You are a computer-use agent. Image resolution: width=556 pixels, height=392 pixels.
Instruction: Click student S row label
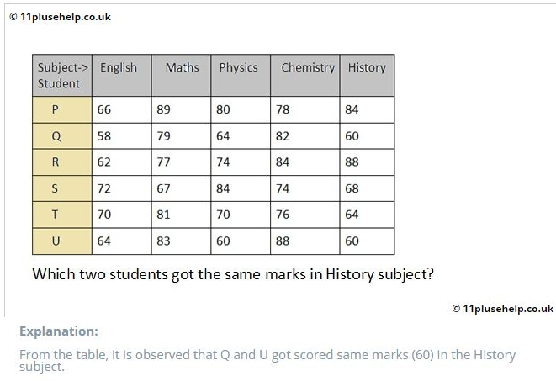[62, 188]
